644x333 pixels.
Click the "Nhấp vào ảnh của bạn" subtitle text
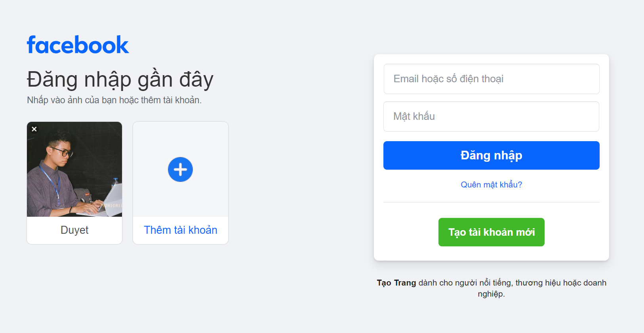[x=114, y=100]
